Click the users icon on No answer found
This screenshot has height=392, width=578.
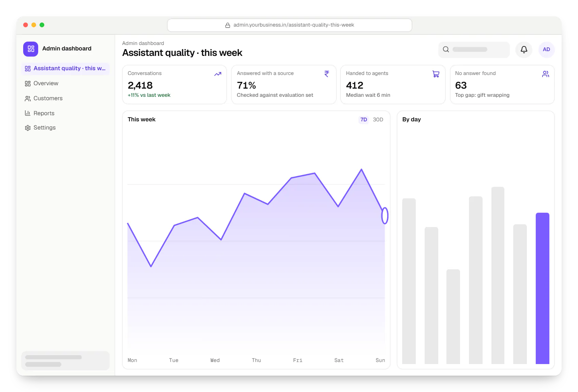point(545,74)
